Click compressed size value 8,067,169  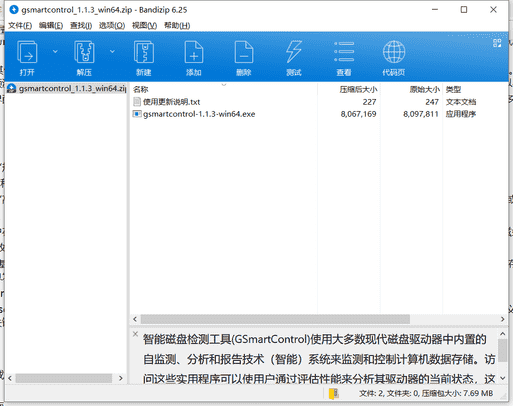pyautogui.click(x=358, y=114)
